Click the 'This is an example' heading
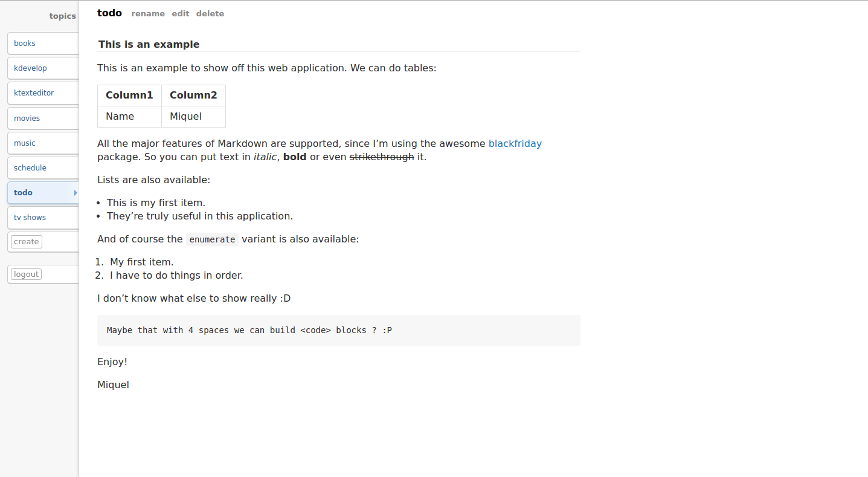868x477 pixels. coord(149,44)
